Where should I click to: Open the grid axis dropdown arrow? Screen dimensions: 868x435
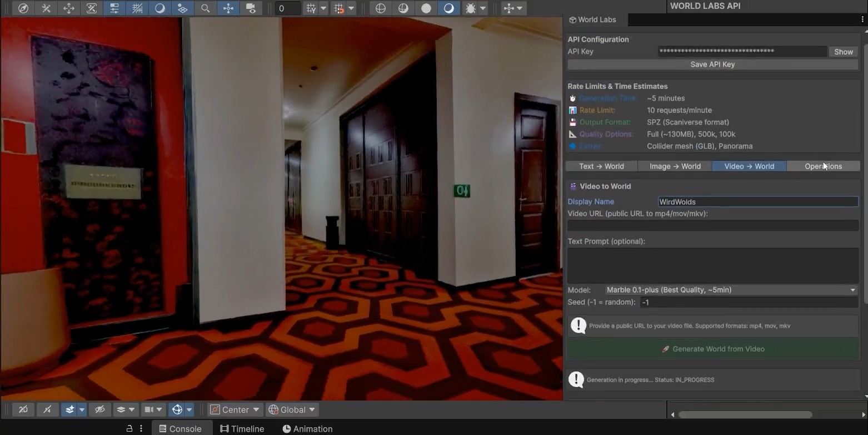tap(323, 8)
